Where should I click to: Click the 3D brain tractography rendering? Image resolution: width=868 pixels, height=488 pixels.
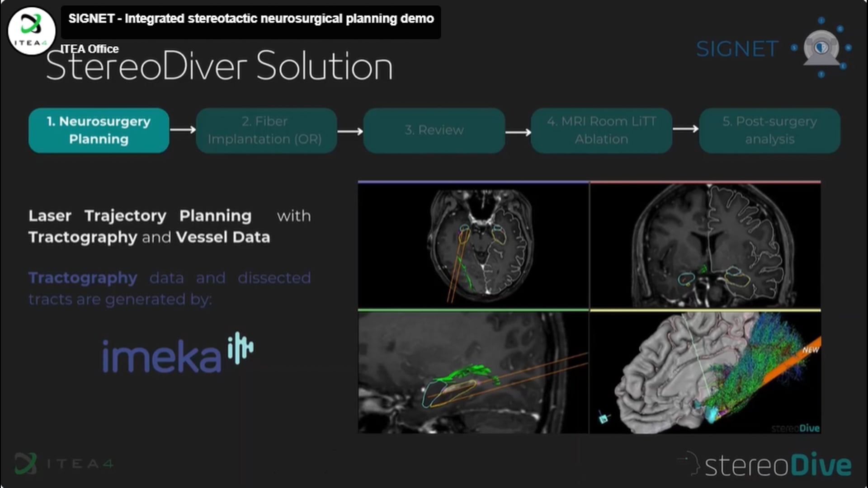point(705,372)
